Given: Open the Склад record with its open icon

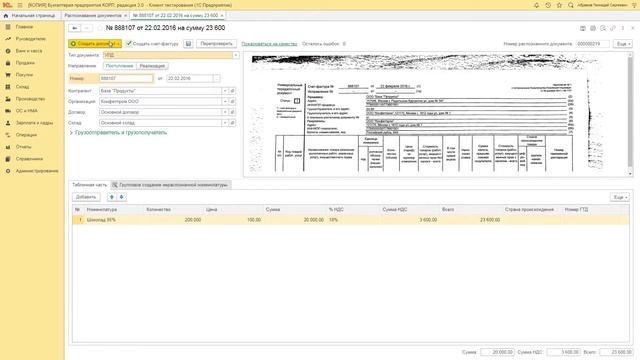Looking at the screenshot, I should (232, 123).
